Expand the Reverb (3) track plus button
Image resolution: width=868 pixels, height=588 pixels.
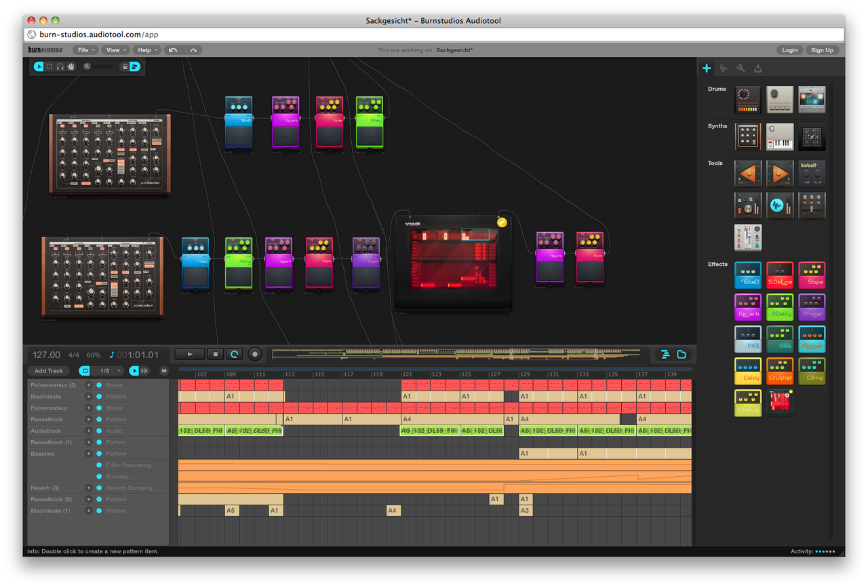coord(88,488)
